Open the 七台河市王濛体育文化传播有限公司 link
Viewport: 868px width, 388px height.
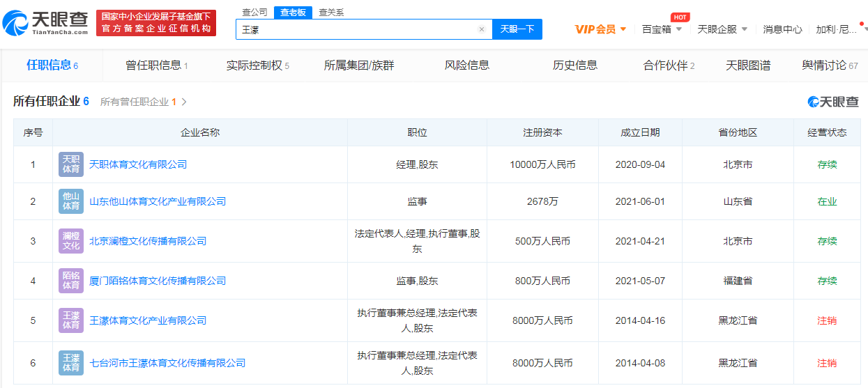(167, 363)
